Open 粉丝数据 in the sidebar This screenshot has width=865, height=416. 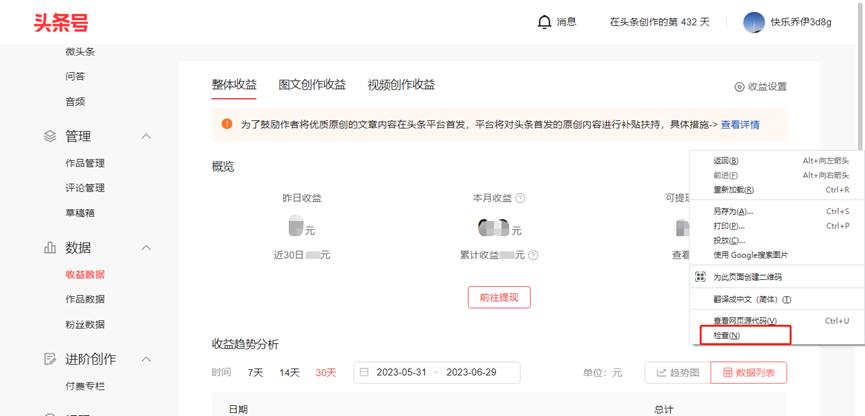tap(85, 324)
